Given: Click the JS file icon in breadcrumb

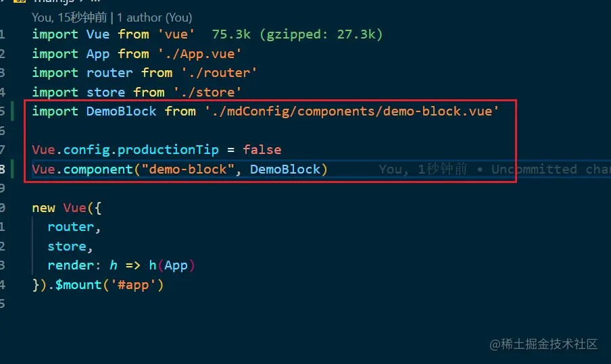Looking at the screenshot, I should 20,1.
